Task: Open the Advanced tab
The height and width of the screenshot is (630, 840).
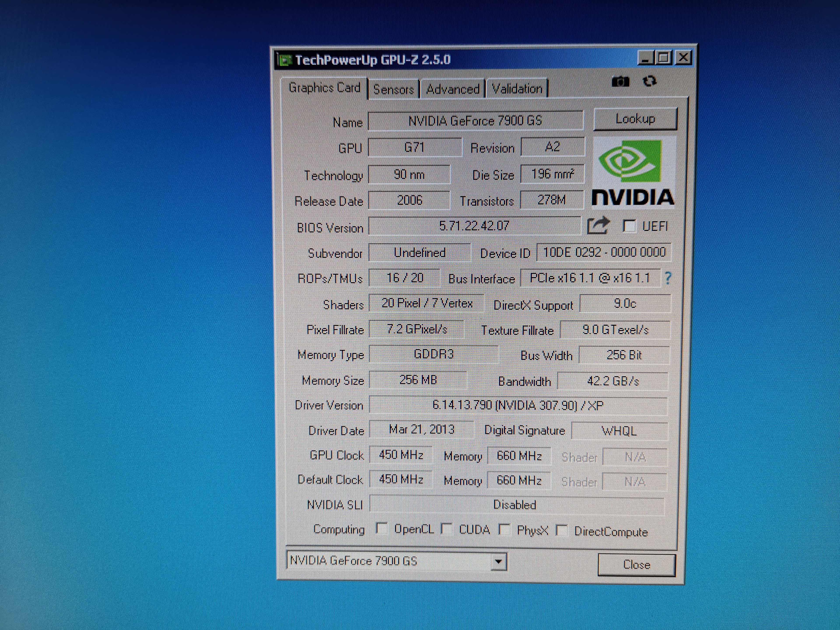Action: pyautogui.click(x=453, y=90)
